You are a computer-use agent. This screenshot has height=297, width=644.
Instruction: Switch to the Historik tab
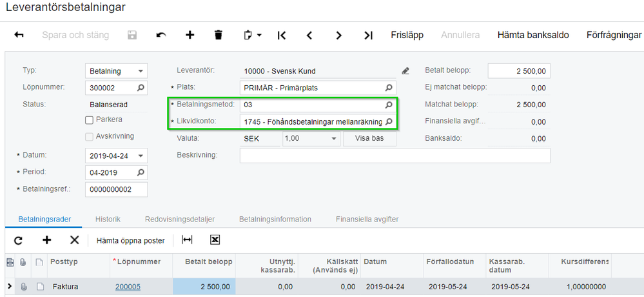click(108, 220)
